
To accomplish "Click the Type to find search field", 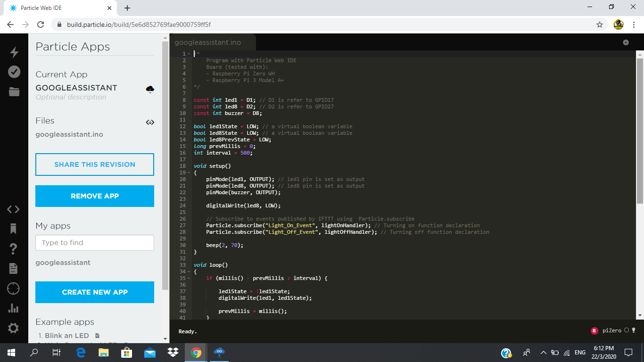I will 95,243.
